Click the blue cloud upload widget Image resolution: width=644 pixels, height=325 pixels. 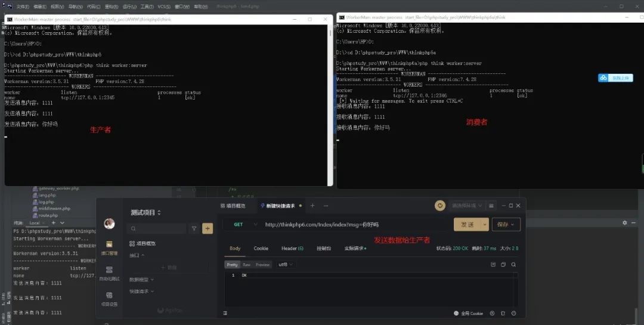pyautogui.click(x=615, y=78)
